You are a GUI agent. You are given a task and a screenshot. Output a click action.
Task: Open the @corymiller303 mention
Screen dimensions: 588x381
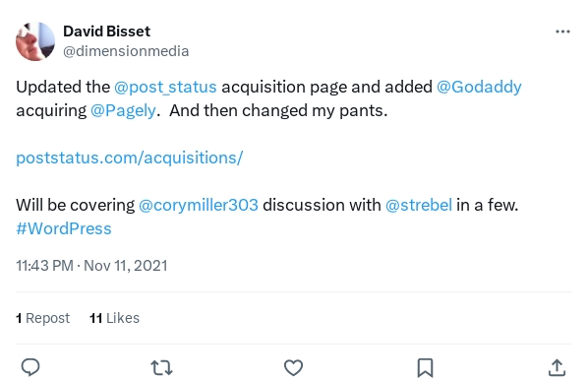pos(199,205)
